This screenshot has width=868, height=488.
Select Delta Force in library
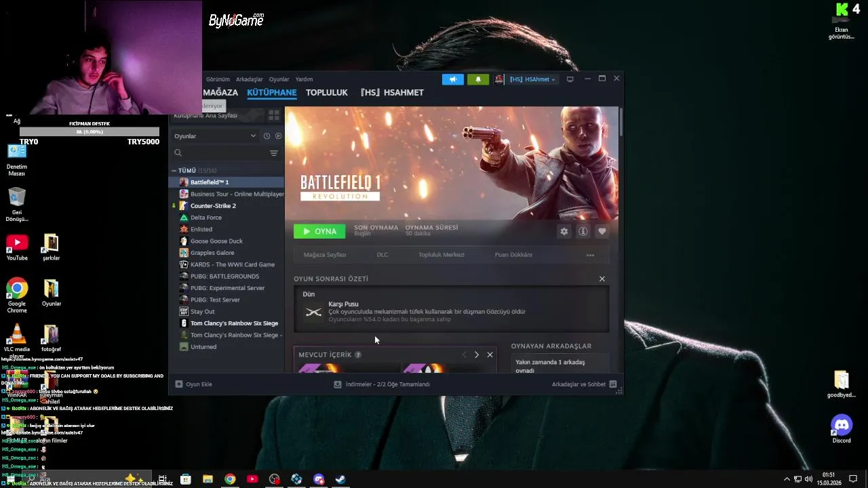(226, 218)
